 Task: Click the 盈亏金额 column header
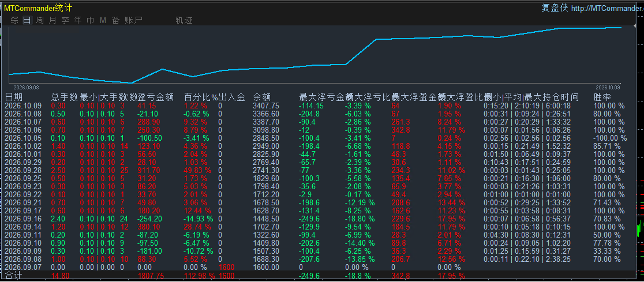(156, 97)
